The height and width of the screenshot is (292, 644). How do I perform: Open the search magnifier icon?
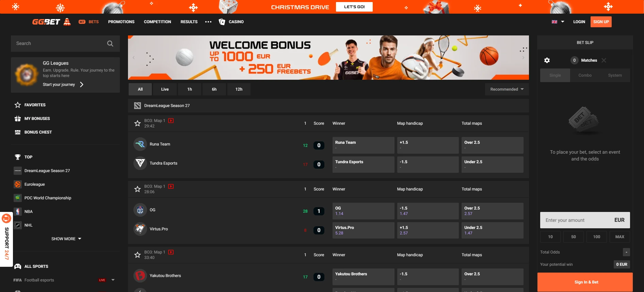click(110, 44)
